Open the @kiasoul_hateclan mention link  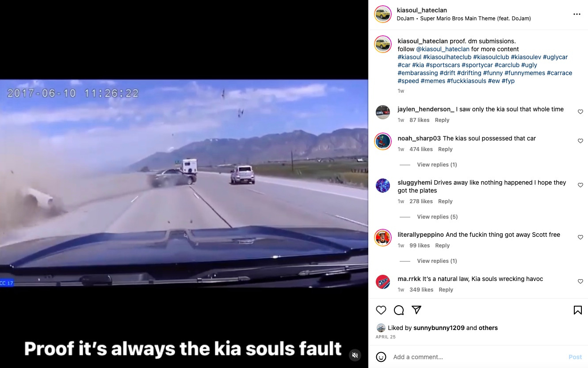click(x=443, y=49)
